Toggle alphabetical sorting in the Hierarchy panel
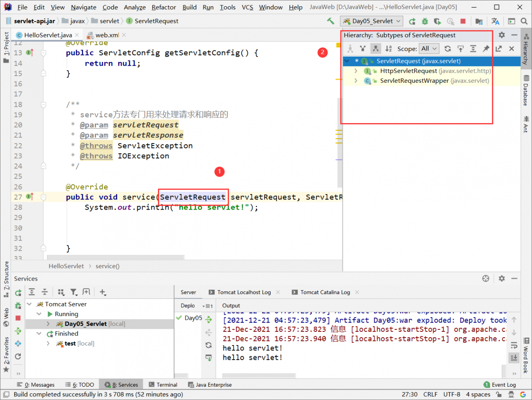This screenshot has height=400, width=532. tap(388, 49)
